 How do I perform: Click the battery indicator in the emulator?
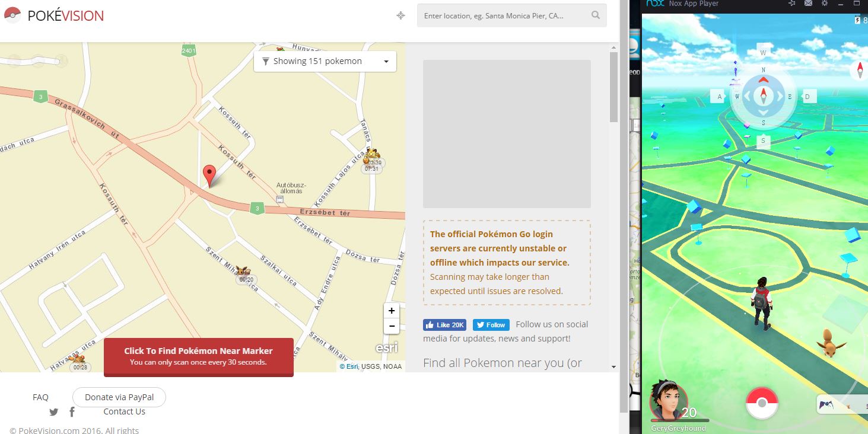(857, 20)
